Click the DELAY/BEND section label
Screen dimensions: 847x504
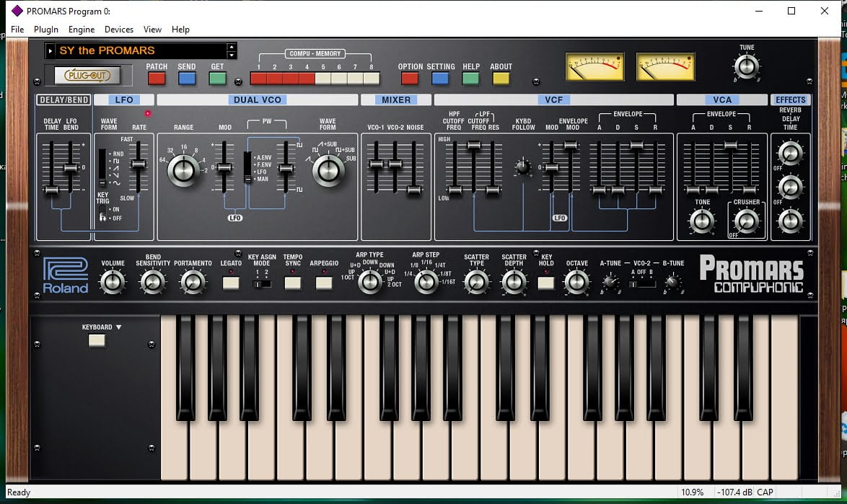pyautogui.click(x=63, y=100)
